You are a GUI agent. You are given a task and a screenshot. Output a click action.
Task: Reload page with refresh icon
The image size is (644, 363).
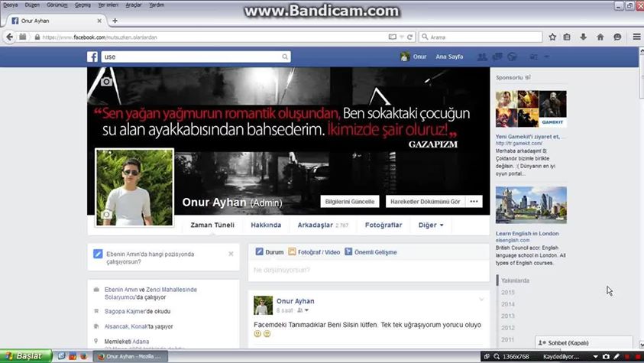(x=409, y=37)
